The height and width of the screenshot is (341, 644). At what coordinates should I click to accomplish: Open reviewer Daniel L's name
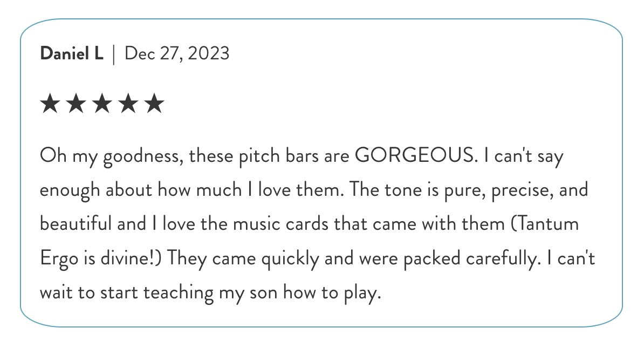click(72, 53)
